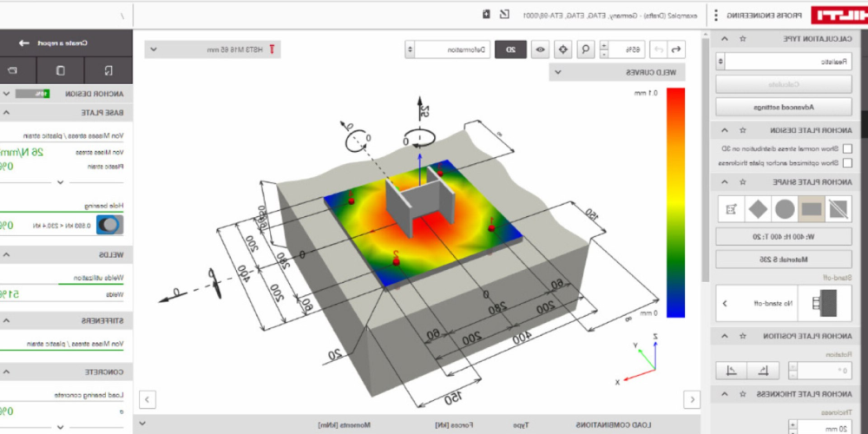
Task: Select the diamond anchor plate shape
Action: 756,209
